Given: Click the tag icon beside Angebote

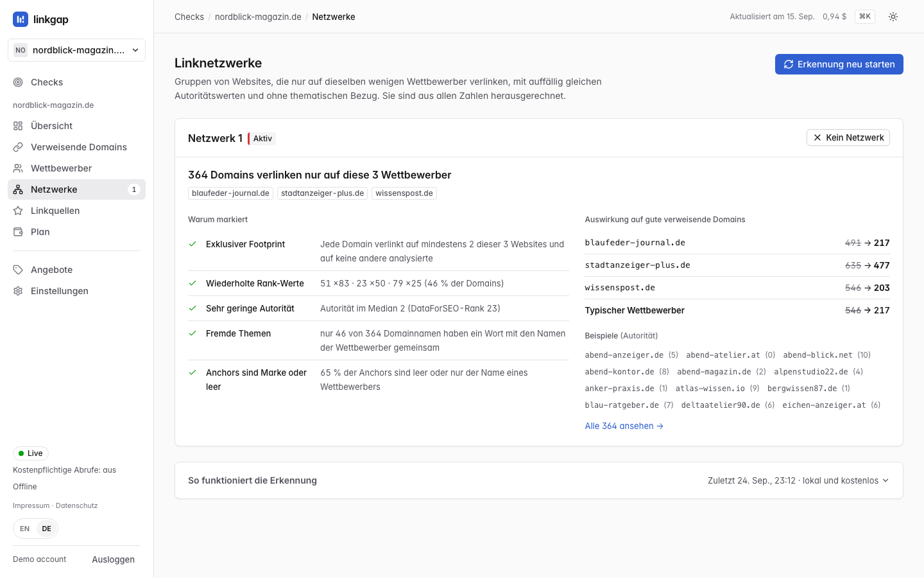Looking at the screenshot, I should [18, 270].
